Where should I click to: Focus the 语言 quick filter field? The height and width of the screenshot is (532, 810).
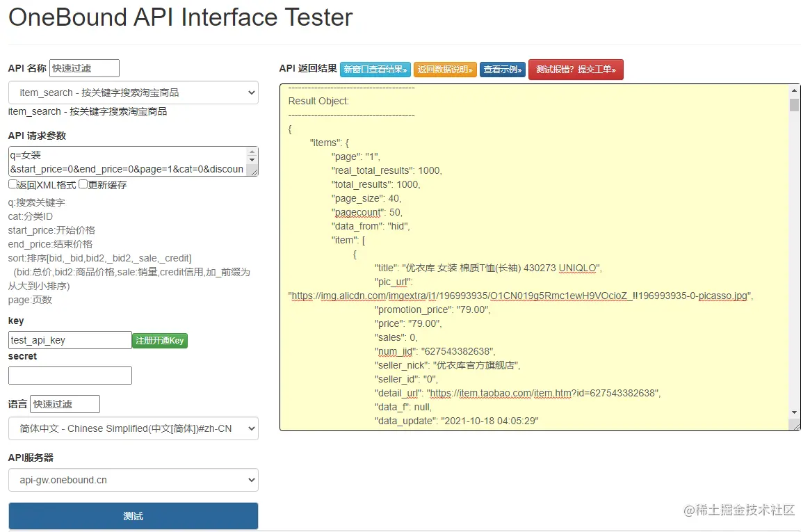click(x=65, y=404)
